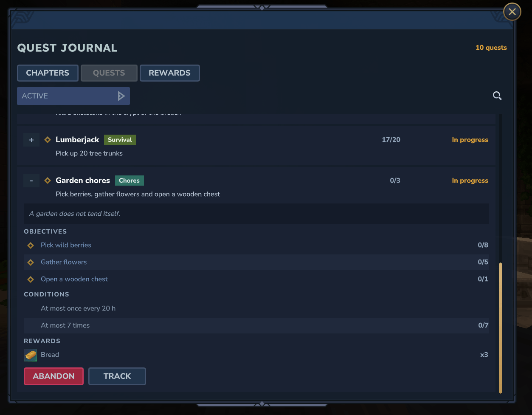Click the Open a wooden chest marker
Viewport: 532px width, 415px height.
pyautogui.click(x=31, y=279)
